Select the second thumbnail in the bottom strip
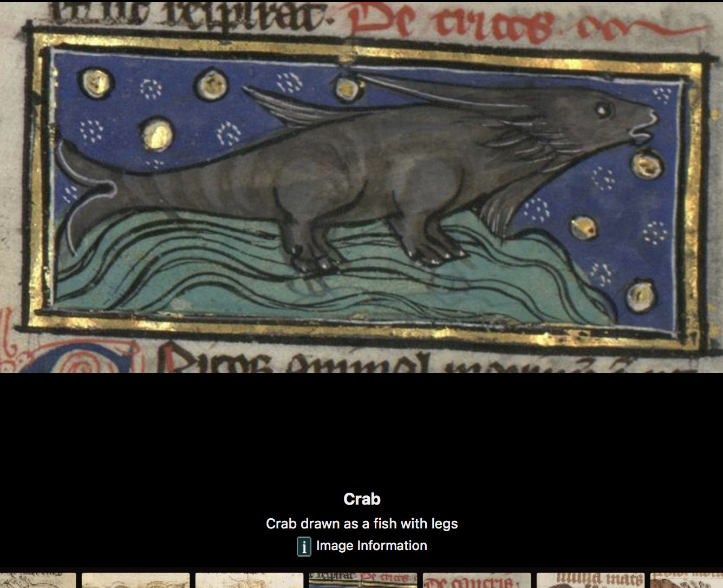The height and width of the screenshot is (588, 723). tap(136, 580)
